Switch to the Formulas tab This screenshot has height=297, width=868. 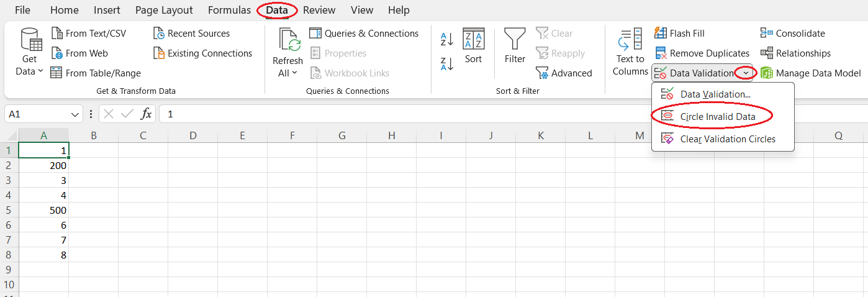[x=229, y=10]
